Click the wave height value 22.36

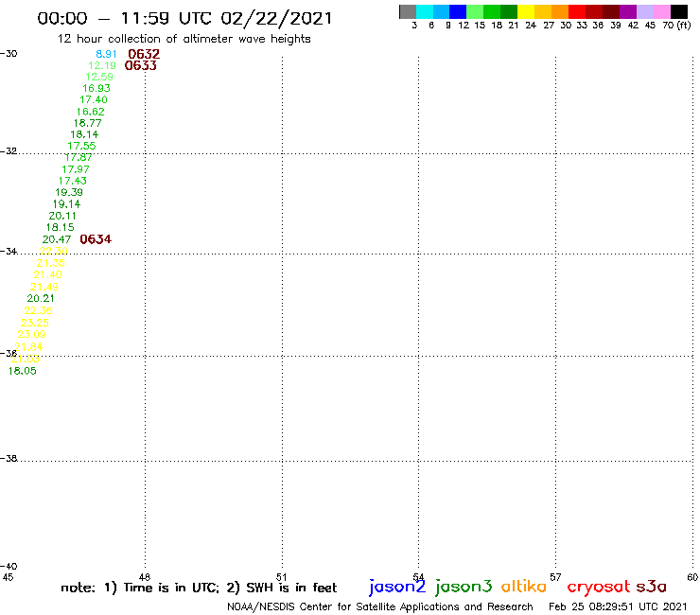(39, 311)
